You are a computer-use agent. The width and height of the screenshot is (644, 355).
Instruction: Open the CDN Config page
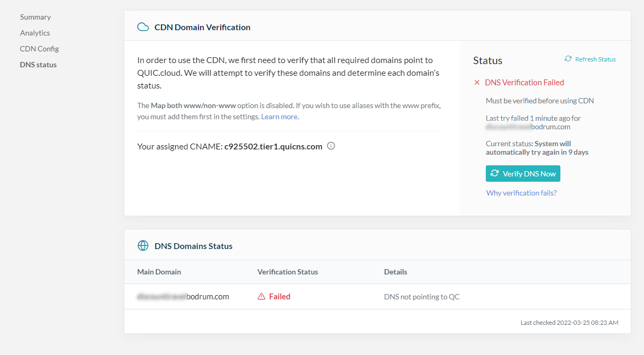[40, 49]
